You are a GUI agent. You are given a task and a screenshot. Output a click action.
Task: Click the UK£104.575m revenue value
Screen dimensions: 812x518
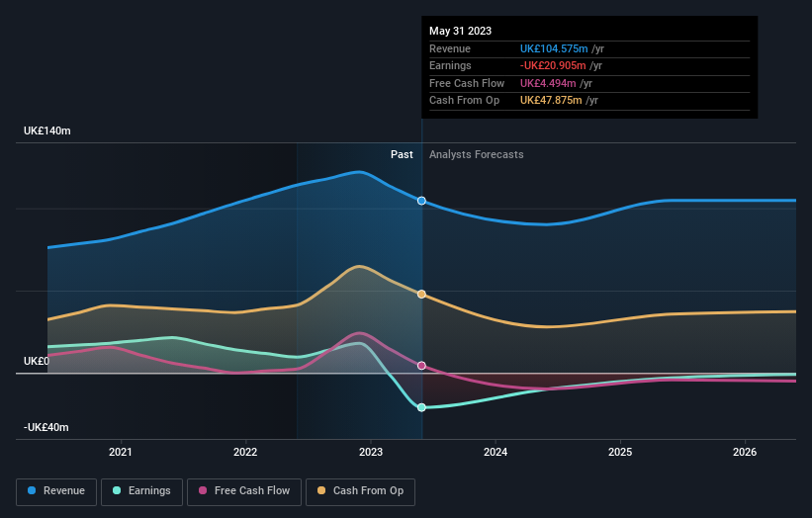[x=554, y=48]
